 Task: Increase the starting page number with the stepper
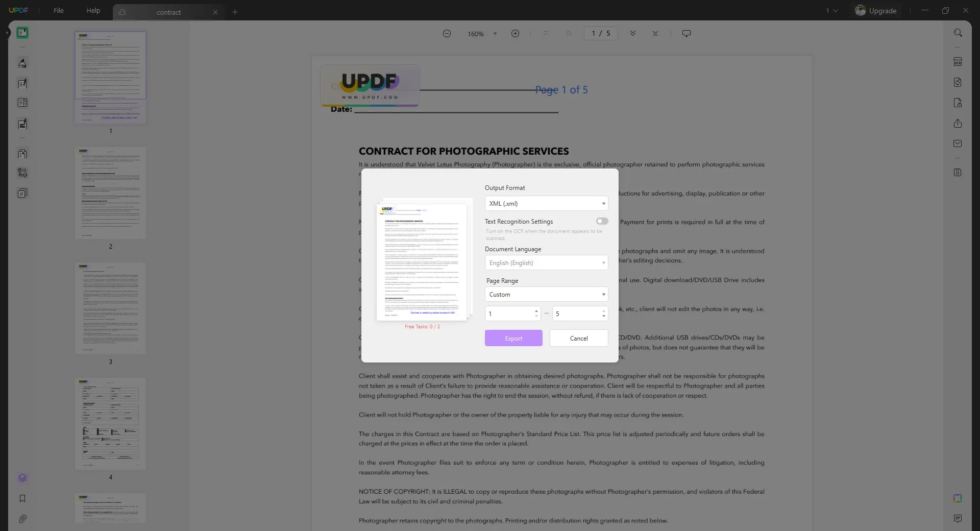[x=535, y=310]
